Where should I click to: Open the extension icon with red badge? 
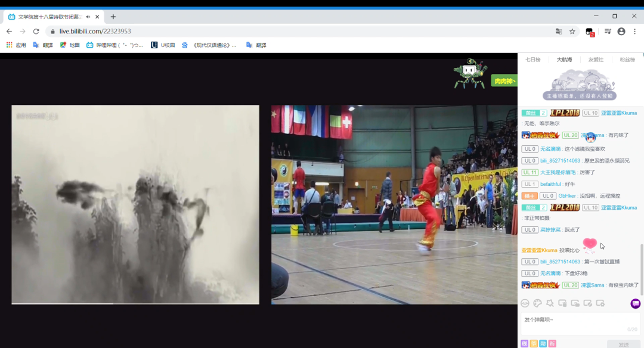coord(590,32)
